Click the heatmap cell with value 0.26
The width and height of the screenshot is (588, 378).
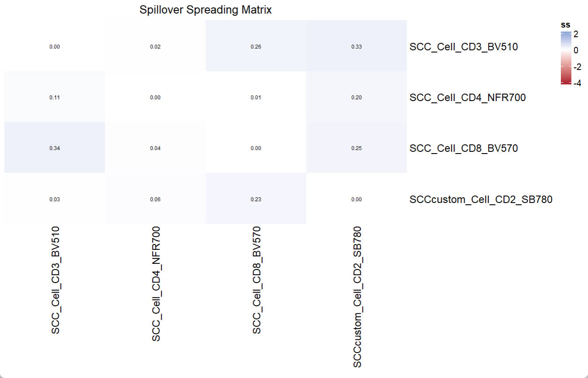[x=256, y=46]
